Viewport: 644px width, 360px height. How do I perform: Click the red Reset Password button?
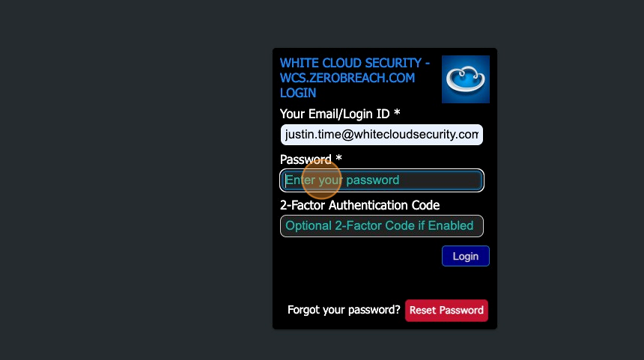pyautogui.click(x=446, y=311)
